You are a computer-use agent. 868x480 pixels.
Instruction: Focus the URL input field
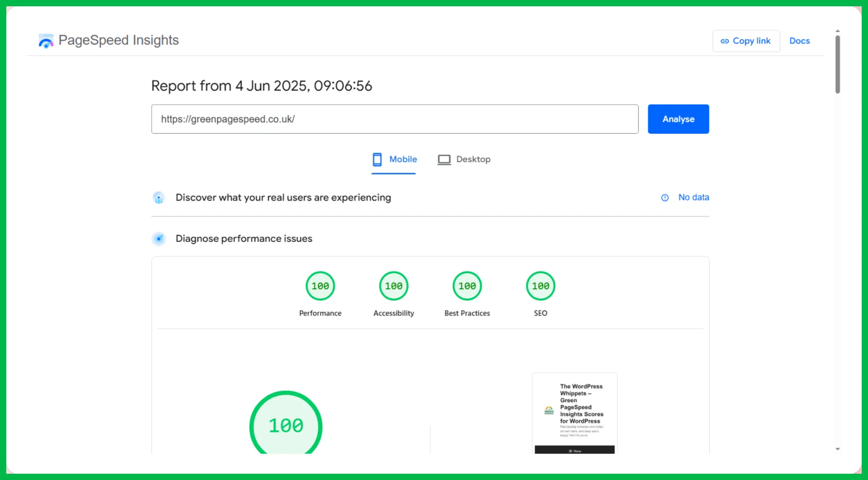[394, 119]
